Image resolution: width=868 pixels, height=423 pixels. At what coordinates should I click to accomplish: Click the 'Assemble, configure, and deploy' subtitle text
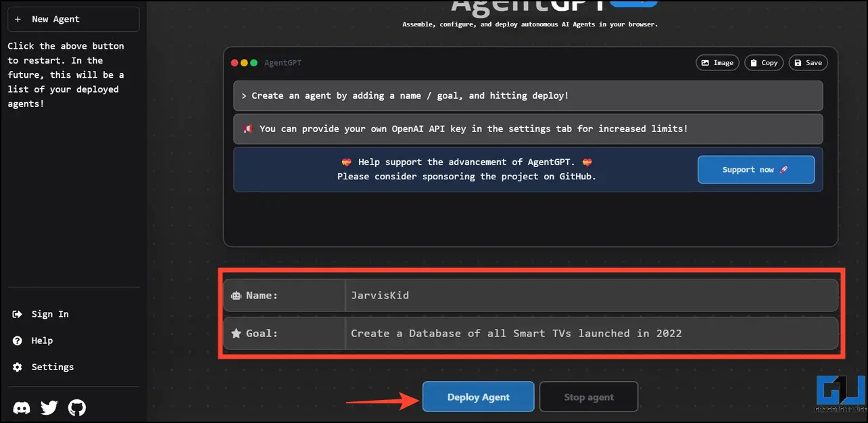point(530,24)
